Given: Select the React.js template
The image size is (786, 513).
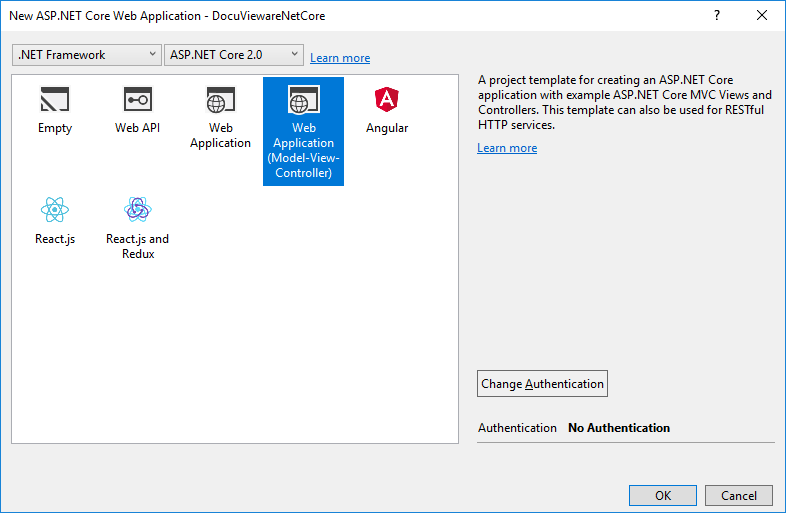Looking at the screenshot, I should pos(55,222).
